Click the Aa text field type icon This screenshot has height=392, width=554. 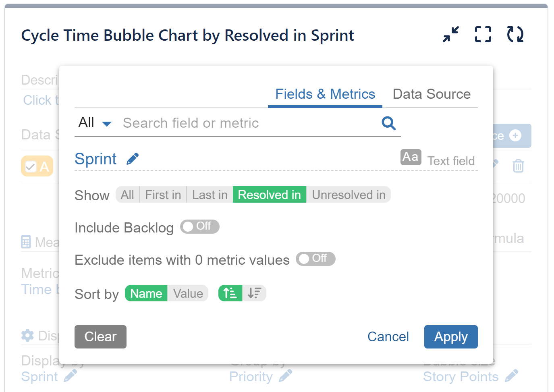[x=411, y=157]
